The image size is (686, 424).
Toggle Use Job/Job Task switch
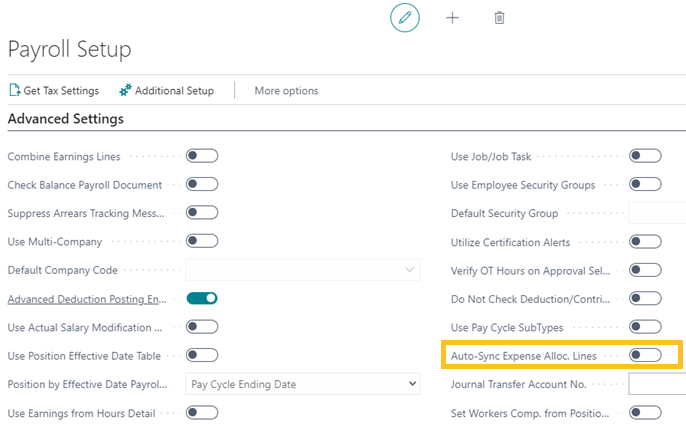click(x=645, y=156)
